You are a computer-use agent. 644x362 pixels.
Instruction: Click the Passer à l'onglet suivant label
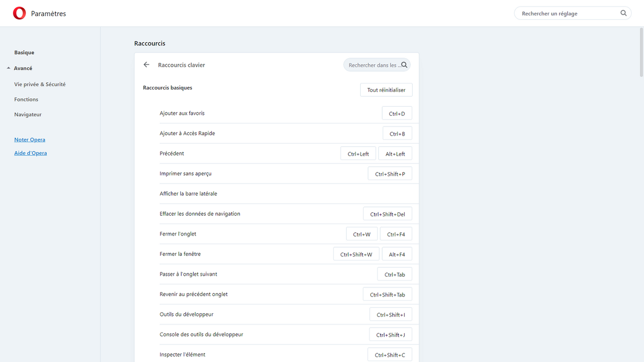(x=188, y=274)
